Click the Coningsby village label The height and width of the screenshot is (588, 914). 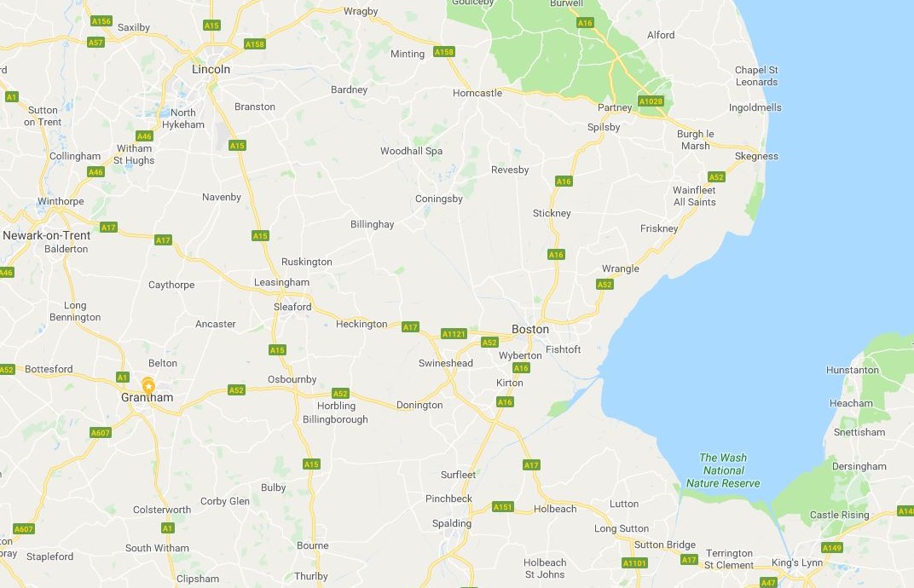pyautogui.click(x=439, y=199)
